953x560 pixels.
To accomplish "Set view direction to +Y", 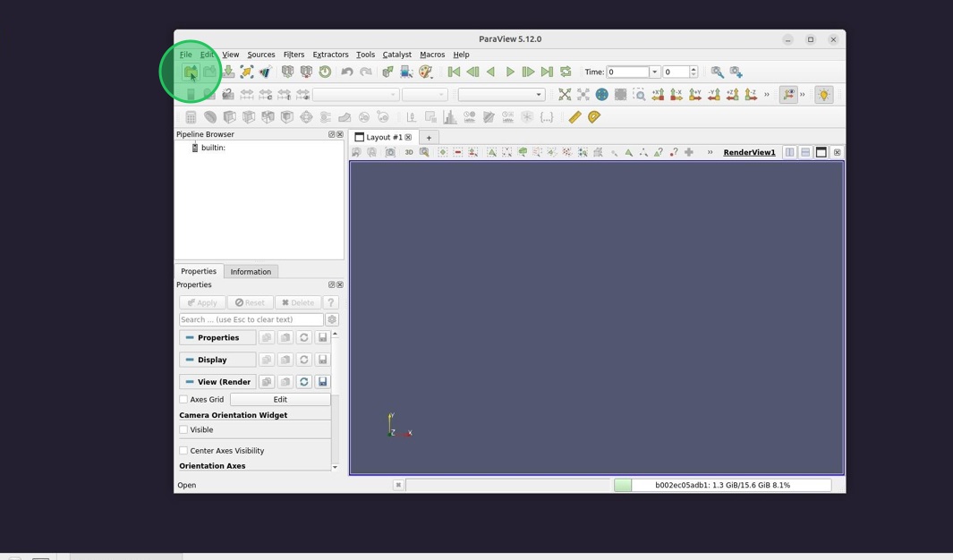I will [695, 94].
